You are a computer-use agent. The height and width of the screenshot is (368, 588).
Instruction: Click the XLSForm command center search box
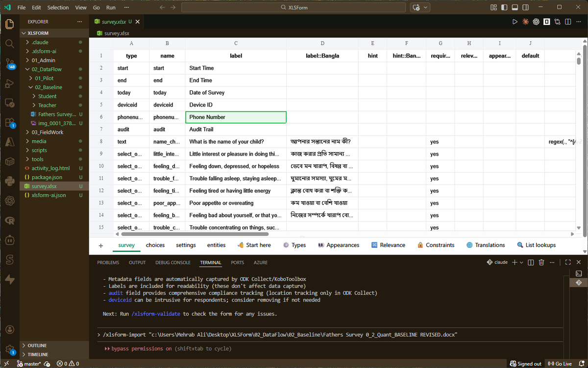pyautogui.click(x=294, y=7)
